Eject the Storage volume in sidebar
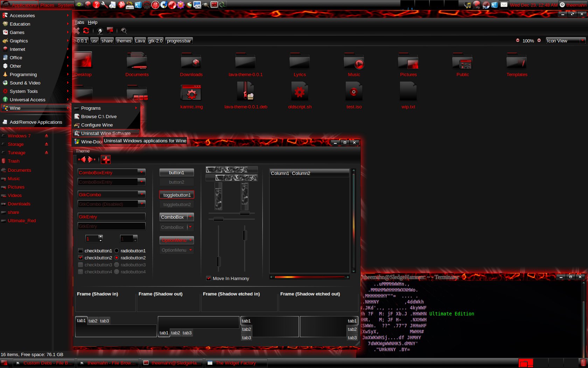Viewport: 588px width, 368px height. [47, 144]
